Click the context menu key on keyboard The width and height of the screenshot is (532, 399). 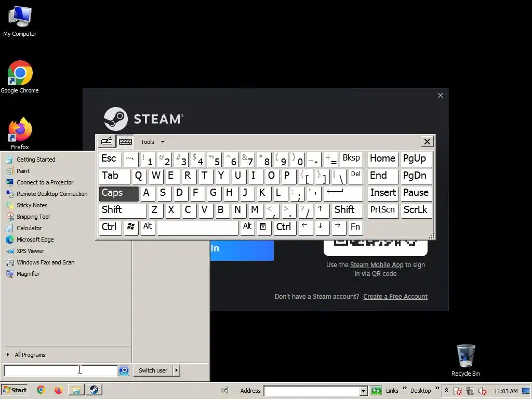pyautogui.click(x=263, y=228)
